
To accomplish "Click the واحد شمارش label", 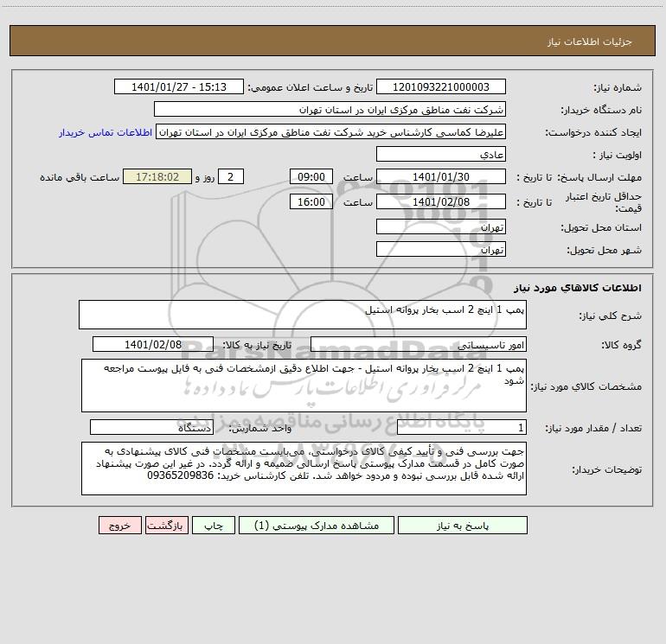I will [260, 429].
